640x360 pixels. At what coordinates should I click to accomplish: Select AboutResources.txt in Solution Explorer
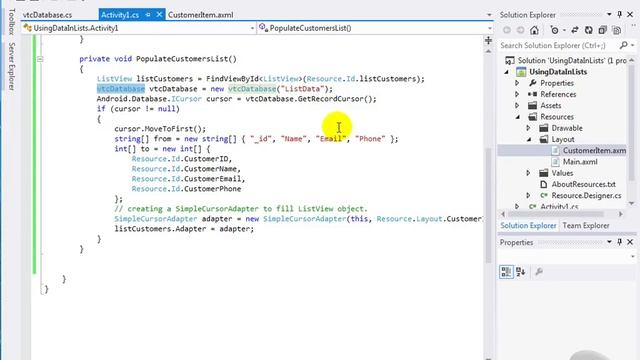tap(583, 184)
